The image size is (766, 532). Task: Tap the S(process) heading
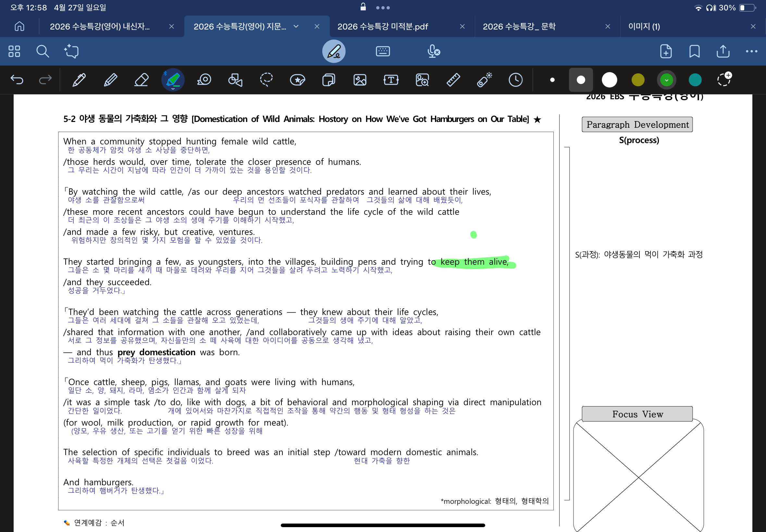pyautogui.click(x=639, y=140)
